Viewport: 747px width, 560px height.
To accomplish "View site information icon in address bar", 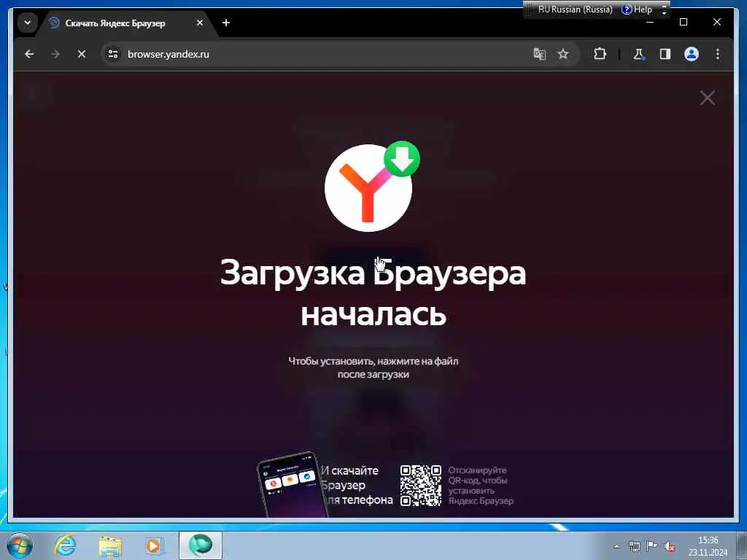I will [x=113, y=54].
